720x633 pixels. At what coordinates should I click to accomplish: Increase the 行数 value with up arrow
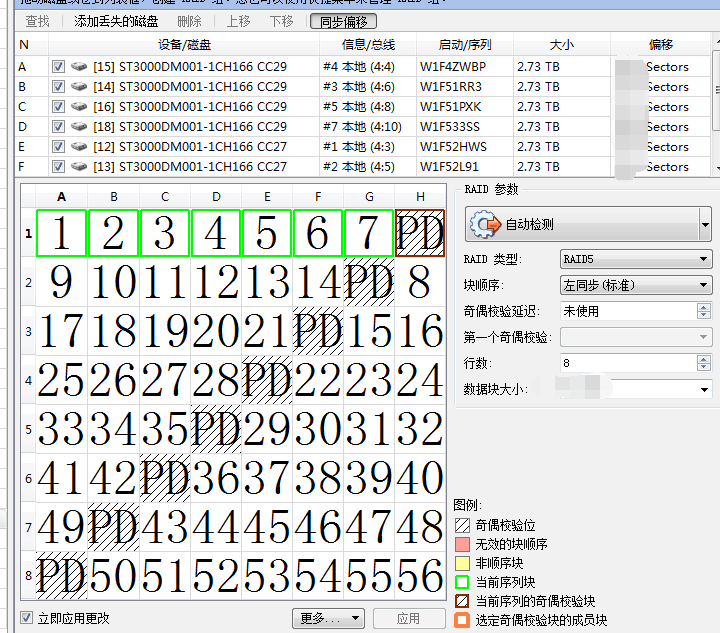click(704, 358)
